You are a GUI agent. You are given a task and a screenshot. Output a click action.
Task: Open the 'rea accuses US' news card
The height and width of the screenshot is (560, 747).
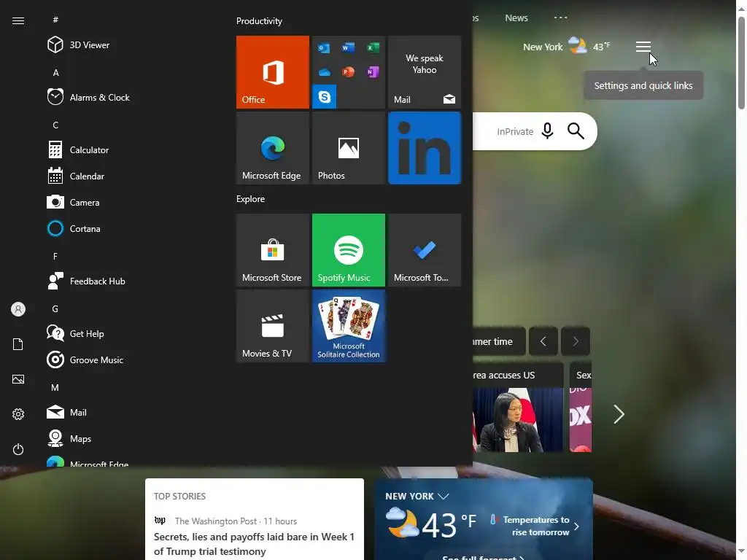(518, 407)
